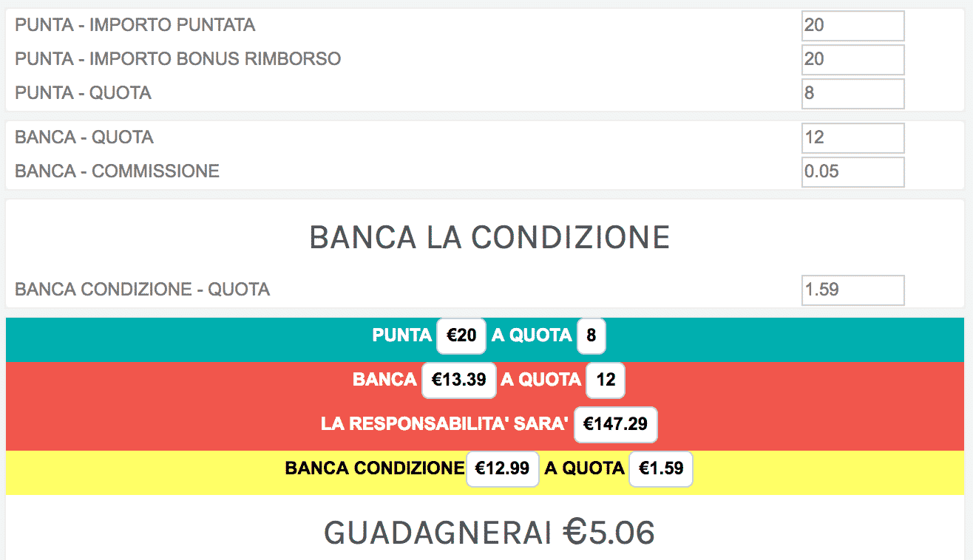Click the Guadagnerai €5.06 result text
The image size is (973, 560).
[489, 533]
